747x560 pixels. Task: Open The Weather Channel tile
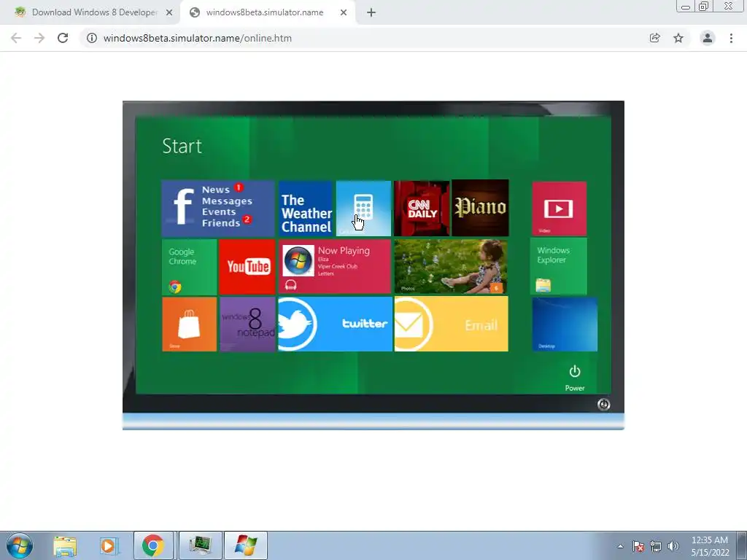306,209
